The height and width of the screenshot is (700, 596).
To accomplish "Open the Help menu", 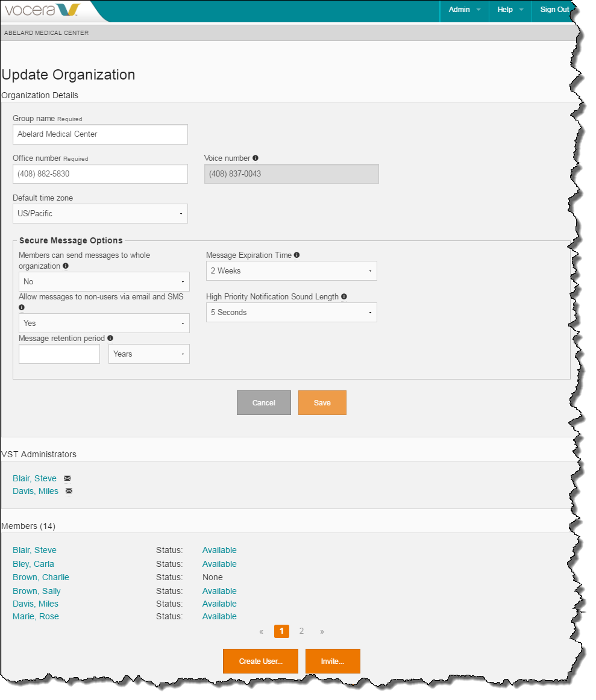I will coord(510,10).
